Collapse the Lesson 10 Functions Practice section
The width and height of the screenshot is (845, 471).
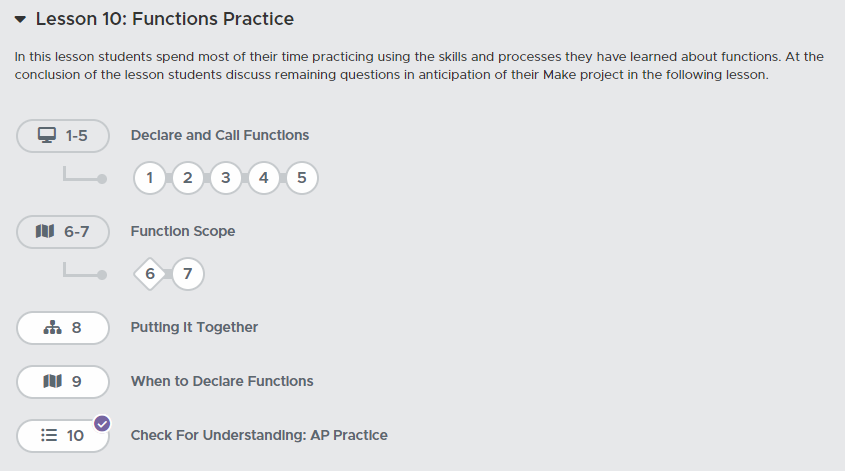pyautogui.click(x=20, y=20)
